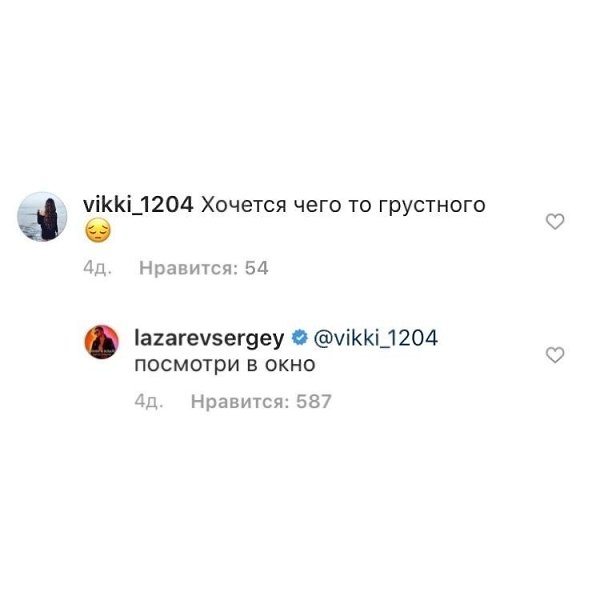The height and width of the screenshot is (600, 600).
Task: Follow the @vikki_1204 mention in the reply
Action: 375,338
